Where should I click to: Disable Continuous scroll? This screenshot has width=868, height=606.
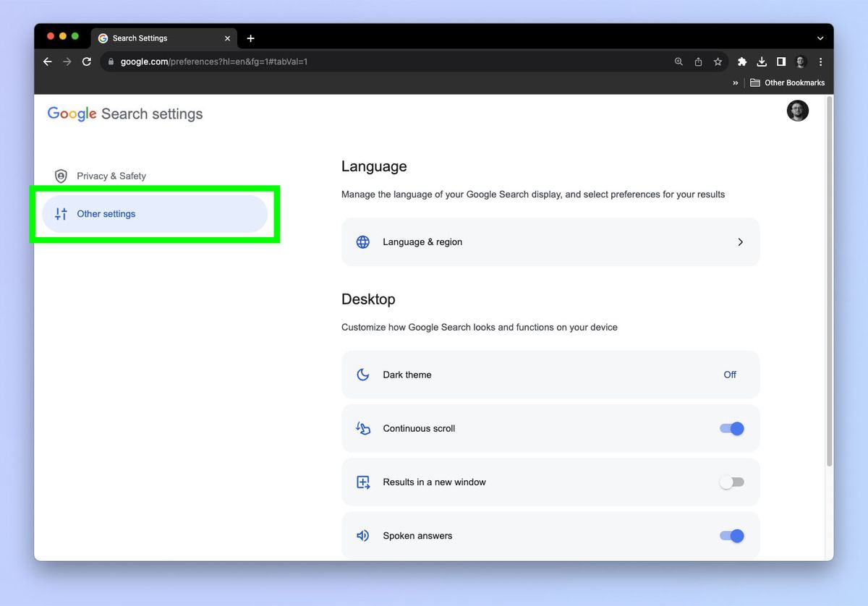point(731,428)
